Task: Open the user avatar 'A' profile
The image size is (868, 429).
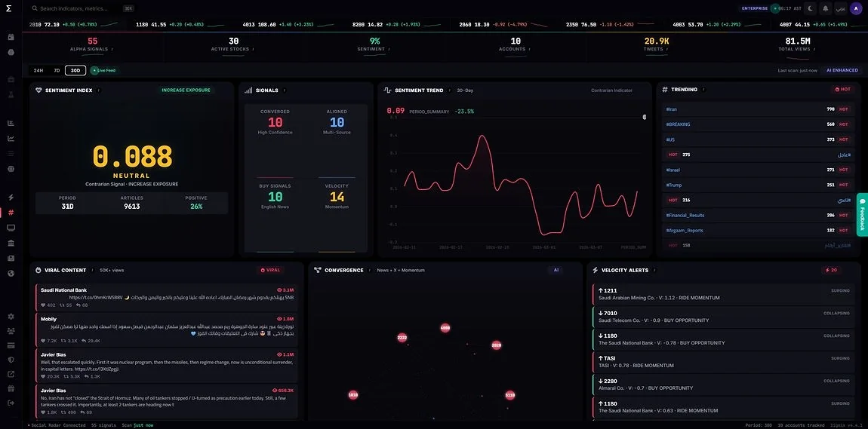Action: [856, 8]
